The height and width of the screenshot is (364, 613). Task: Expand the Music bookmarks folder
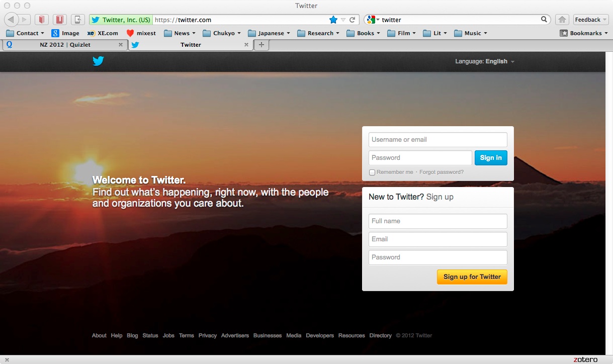click(471, 33)
